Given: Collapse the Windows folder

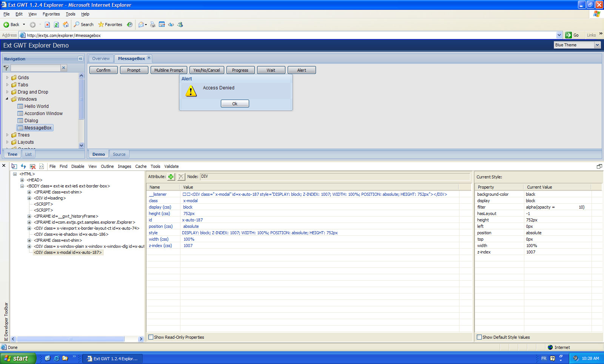Looking at the screenshot, I should (7, 99).
